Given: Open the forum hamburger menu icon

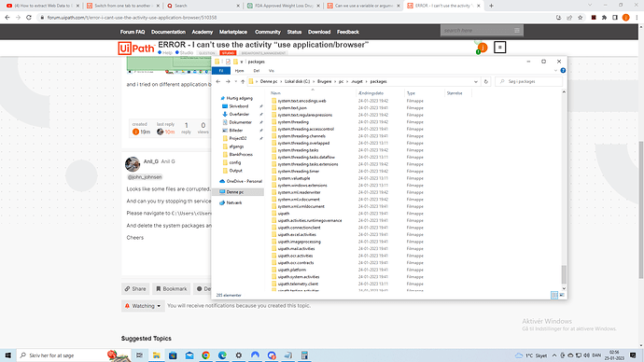Looking at the screenshot, I should (x=500, y=48).
